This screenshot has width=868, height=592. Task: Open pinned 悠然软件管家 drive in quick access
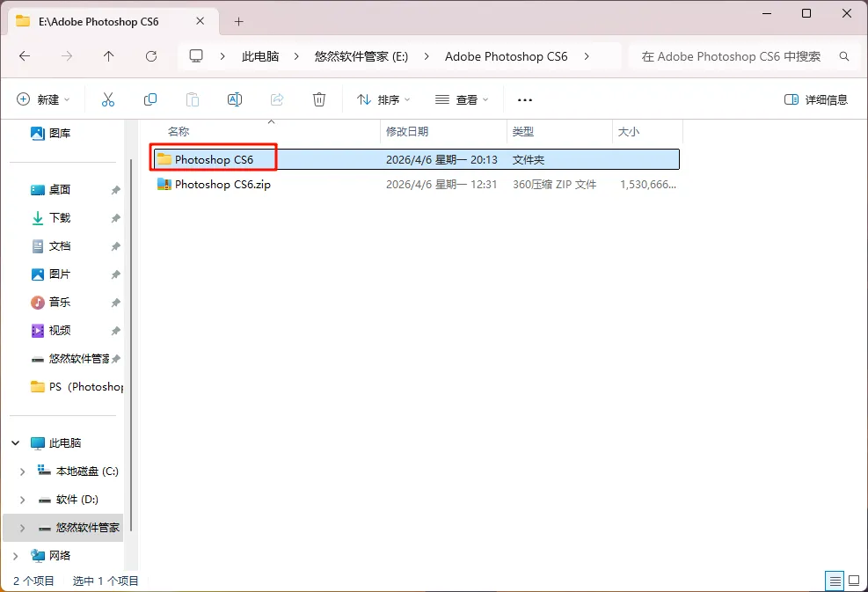pyautogui.click(x=71, y=359)
